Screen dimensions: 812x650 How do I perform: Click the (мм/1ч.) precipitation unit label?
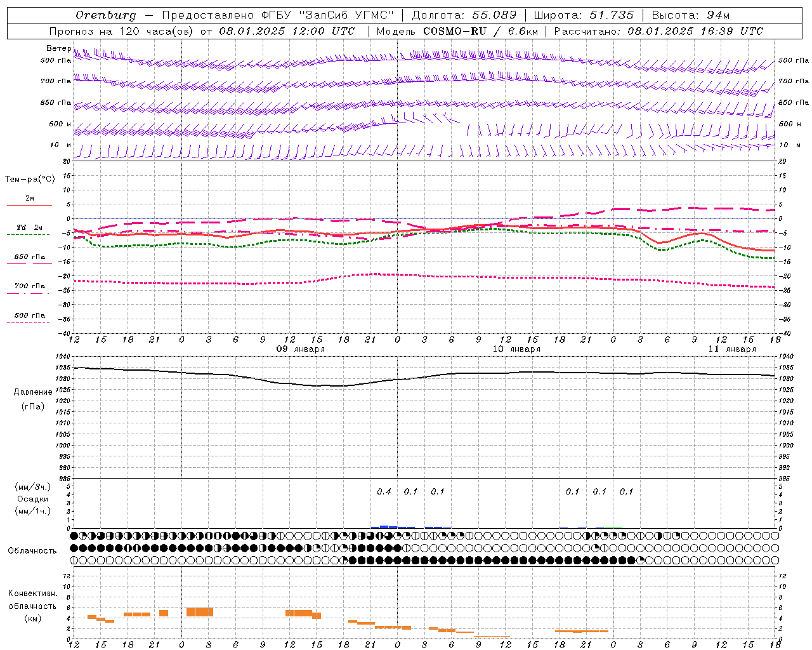[x=33, y=512]
